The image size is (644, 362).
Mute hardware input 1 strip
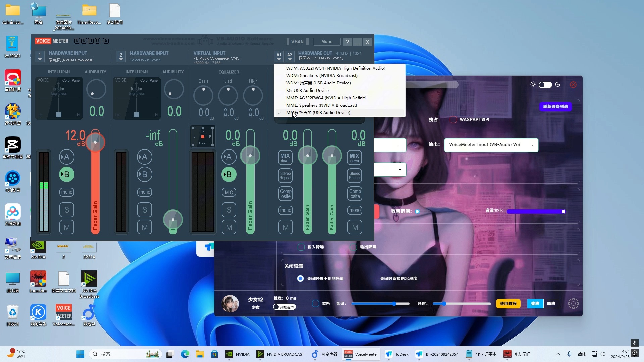67,227
